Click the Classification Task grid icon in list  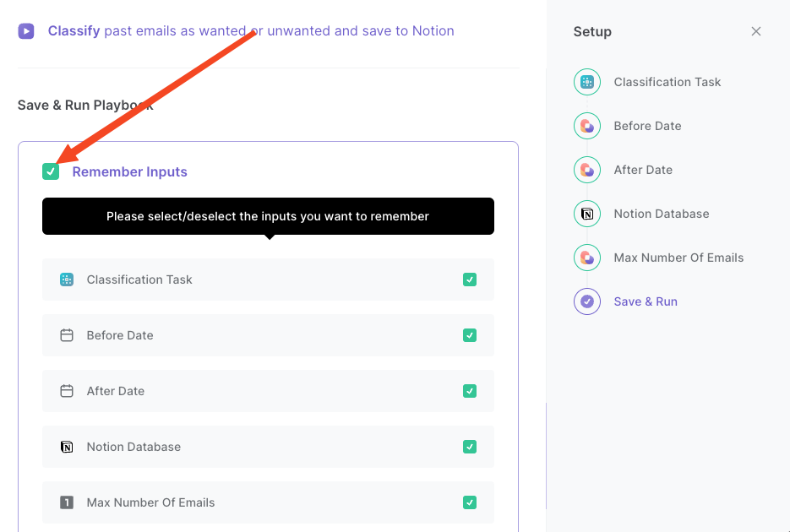click(x=67, y=280)
